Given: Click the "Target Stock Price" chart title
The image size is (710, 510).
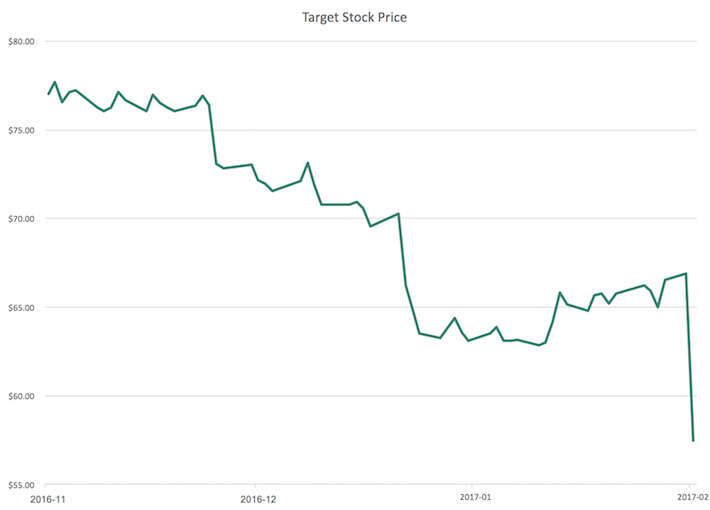Looking at the screenshot, I should pyautogui.click(x=354, y=17).
